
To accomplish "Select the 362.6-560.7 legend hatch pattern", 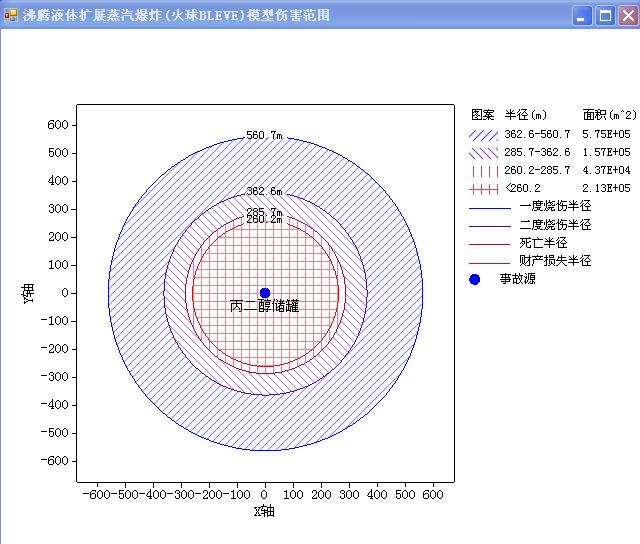I will (x=483, y=135).
